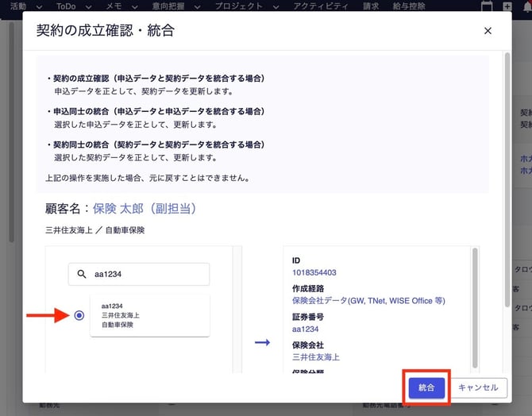Click the plus icon in the top bar

tap(507, 6)
